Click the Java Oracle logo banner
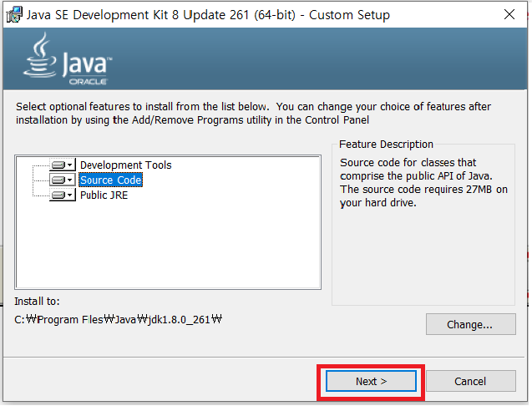The image size is (532, 406). (x=67, y=59)
